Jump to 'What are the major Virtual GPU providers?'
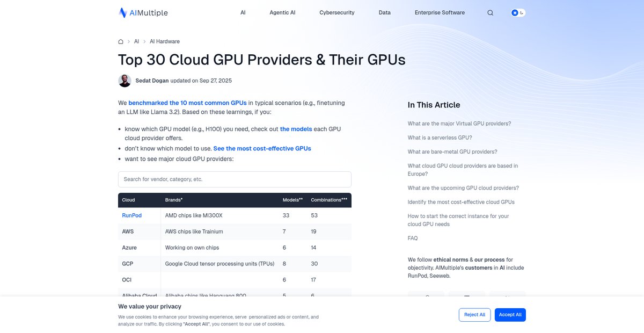The image size is (644, 333). pyautogui.click(x=459, y=124)
